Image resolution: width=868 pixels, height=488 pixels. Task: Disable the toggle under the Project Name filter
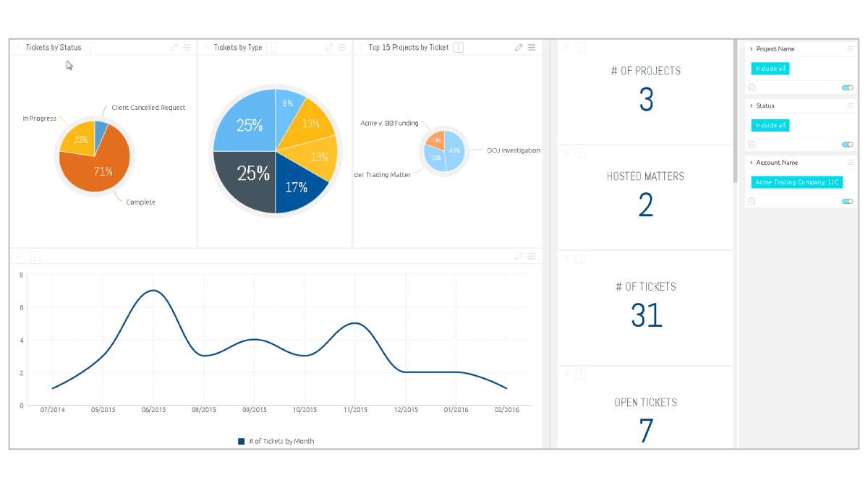tap(848, 87)
